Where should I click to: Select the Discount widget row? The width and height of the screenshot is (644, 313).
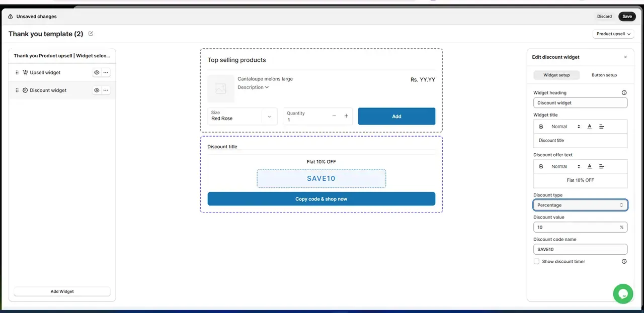point(62,90)
